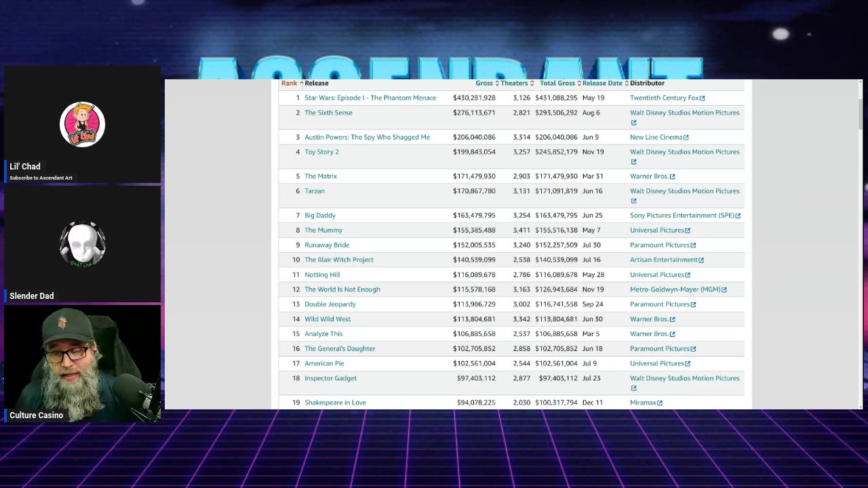Click the external link icon in the Runaway Bride row
The image size is (868, 488).
[693, 246]
